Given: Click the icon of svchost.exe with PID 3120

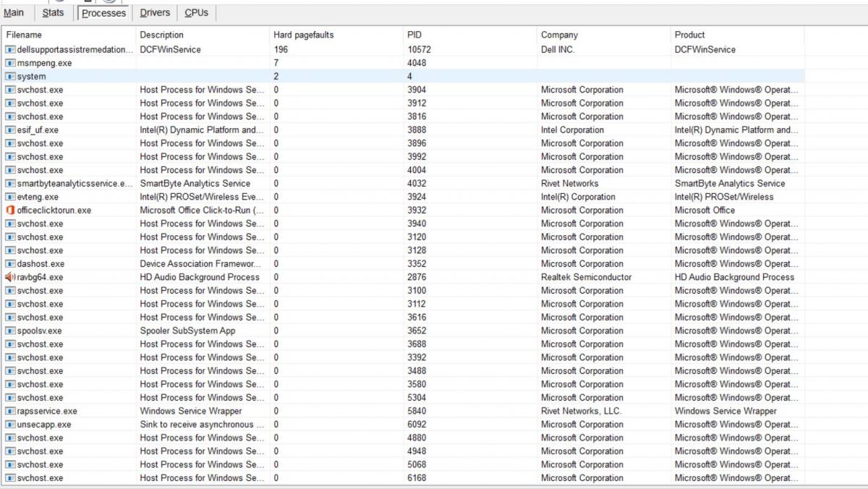Looking at the screenshot, I should tap(11, 237).
